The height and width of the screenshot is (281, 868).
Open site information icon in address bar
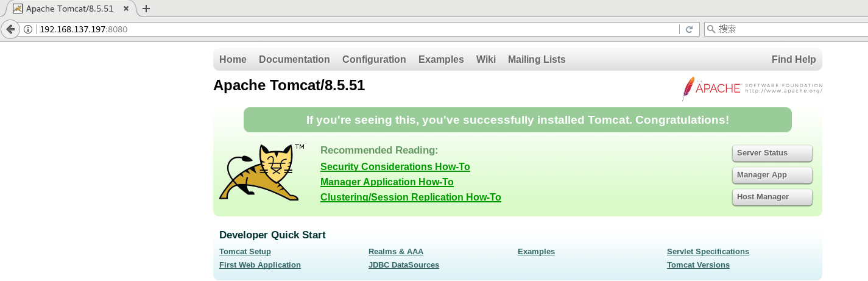pyautogui.click(x=28, y=29)
